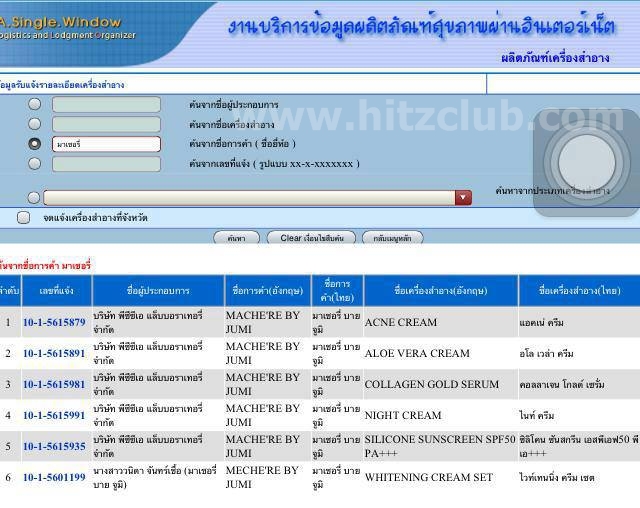Tick the province registration checkbox
This screenshot has width=640, height=508.
tap(24, 217)
